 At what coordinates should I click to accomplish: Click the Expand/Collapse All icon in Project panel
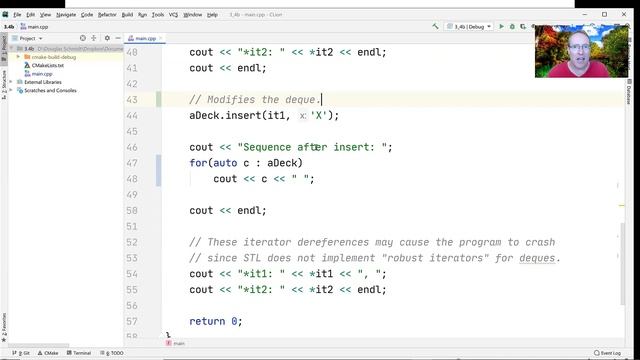(94, 38)
